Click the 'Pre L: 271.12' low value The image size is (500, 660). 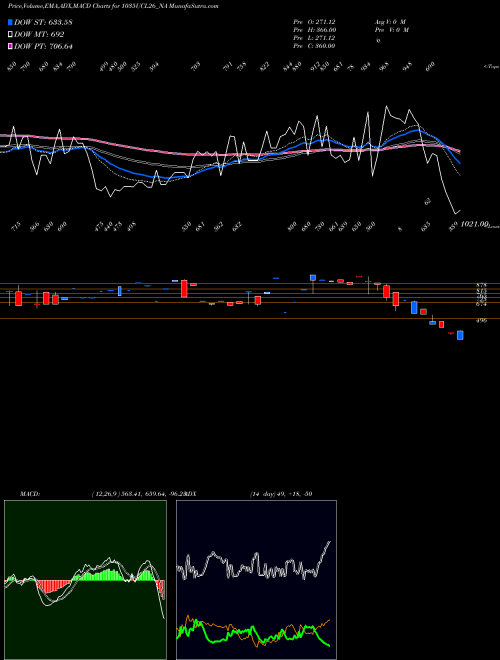[x=314, y=38]
